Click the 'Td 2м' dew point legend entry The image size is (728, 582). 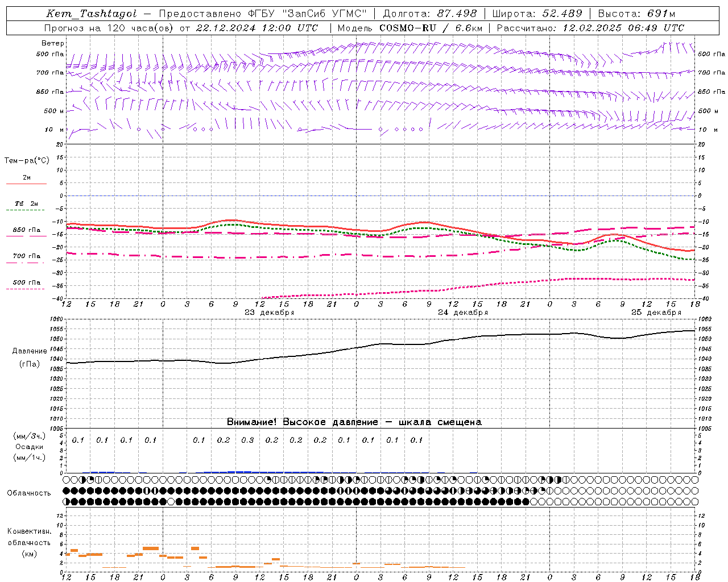(x=27, y=203)
